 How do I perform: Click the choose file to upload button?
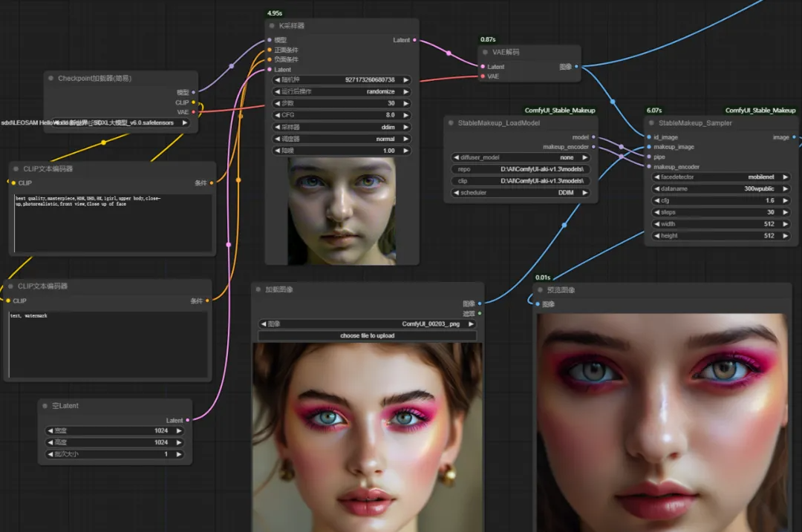point(368,336)
